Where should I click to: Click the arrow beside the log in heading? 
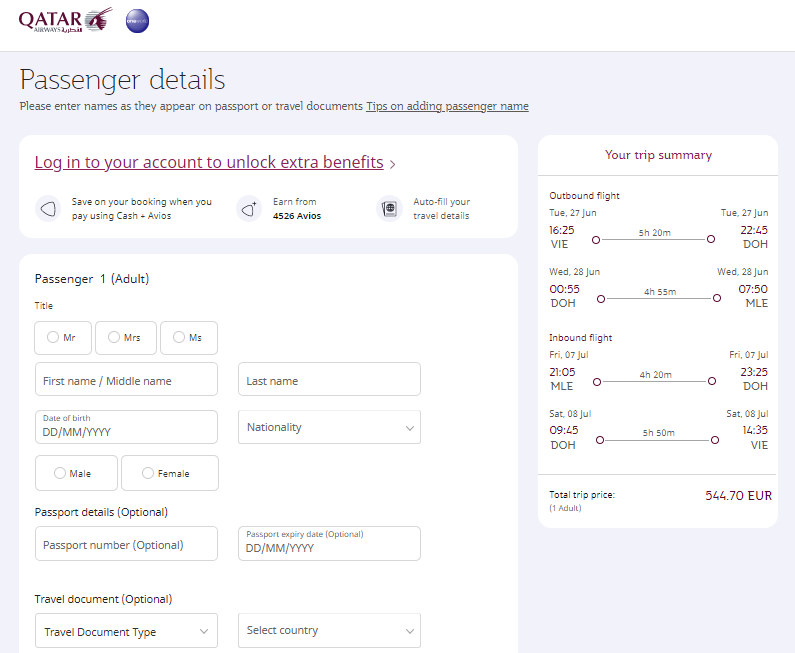click(x=392, y=164)
